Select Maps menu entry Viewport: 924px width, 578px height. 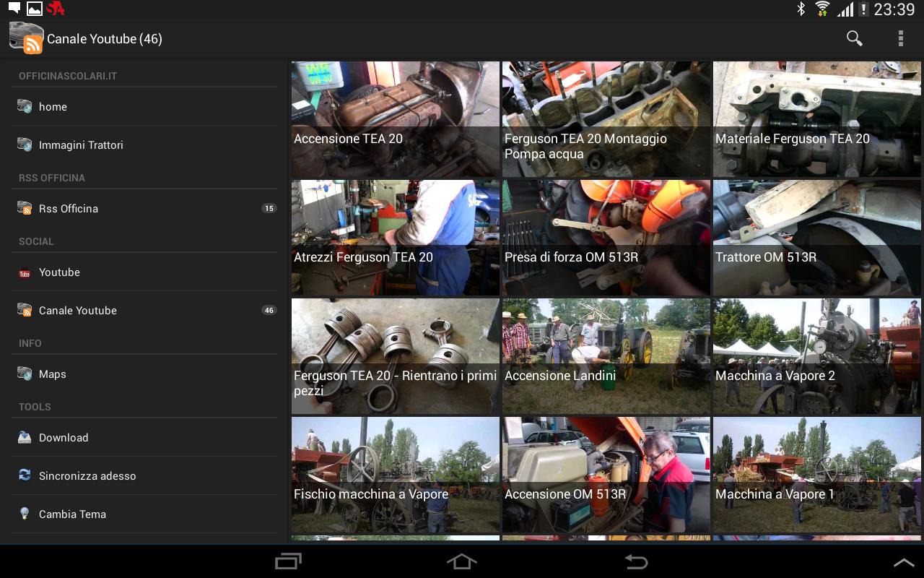pyautogui.click(x=144, y=374)
